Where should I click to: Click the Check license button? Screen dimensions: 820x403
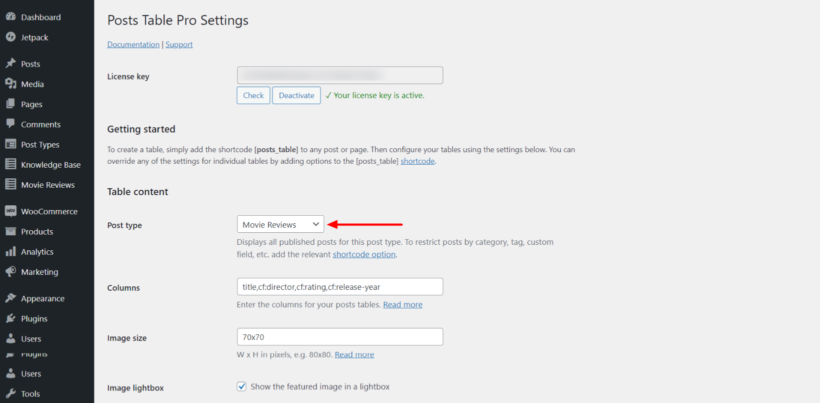tap(254, 96)
